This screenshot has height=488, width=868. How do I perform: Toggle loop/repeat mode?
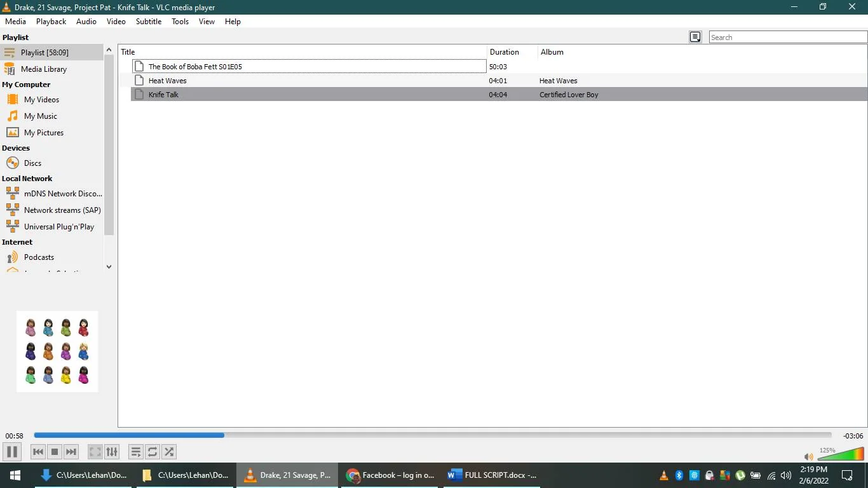153,452
